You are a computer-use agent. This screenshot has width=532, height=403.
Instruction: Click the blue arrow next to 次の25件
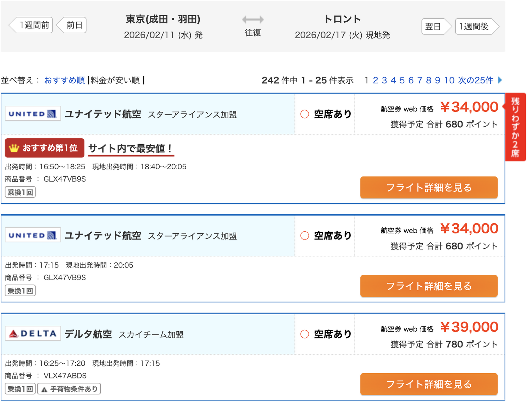(500, 81)
